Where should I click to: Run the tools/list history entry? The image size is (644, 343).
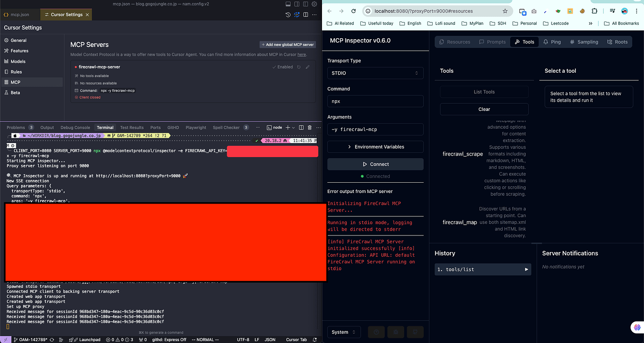pyautogui.click(x=483, y=269)
